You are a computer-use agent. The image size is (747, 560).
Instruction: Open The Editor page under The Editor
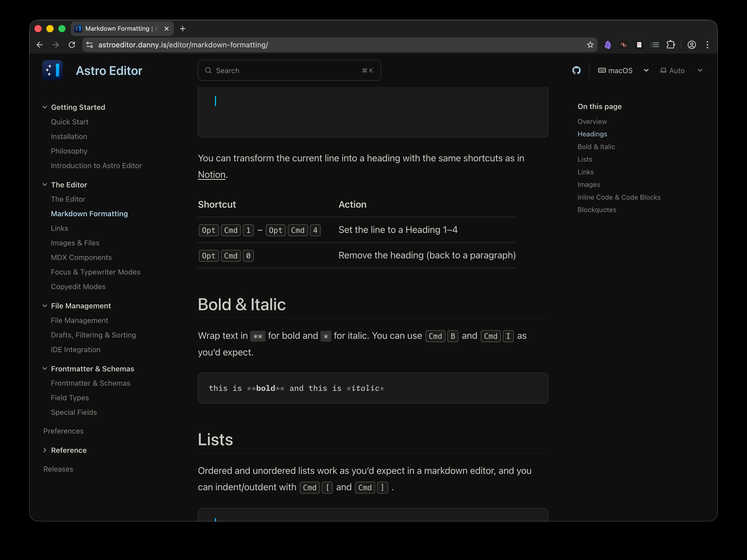coord(68,199)
